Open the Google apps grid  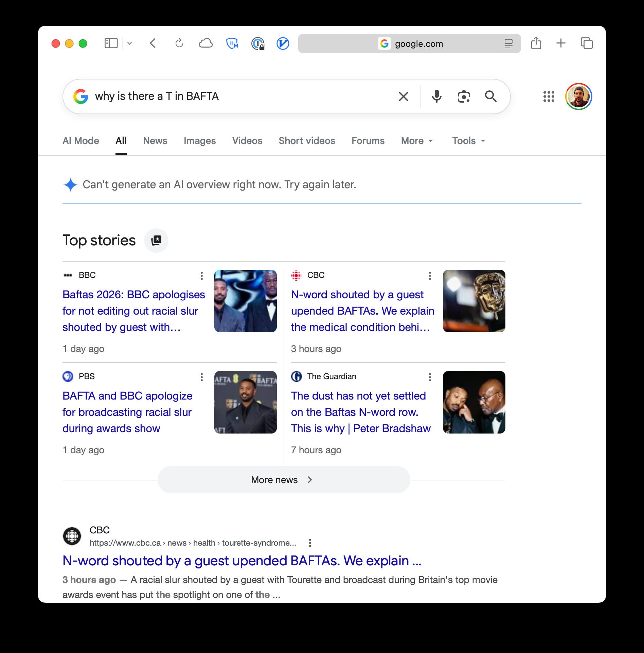point(549,96)
